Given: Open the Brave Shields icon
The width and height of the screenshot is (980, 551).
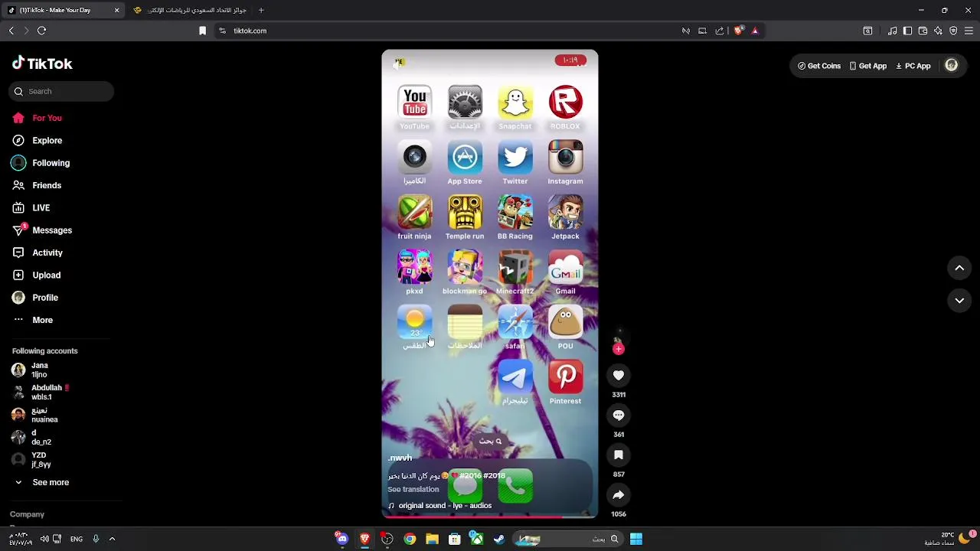Looking at the screenshot, I should coord(738,31).
